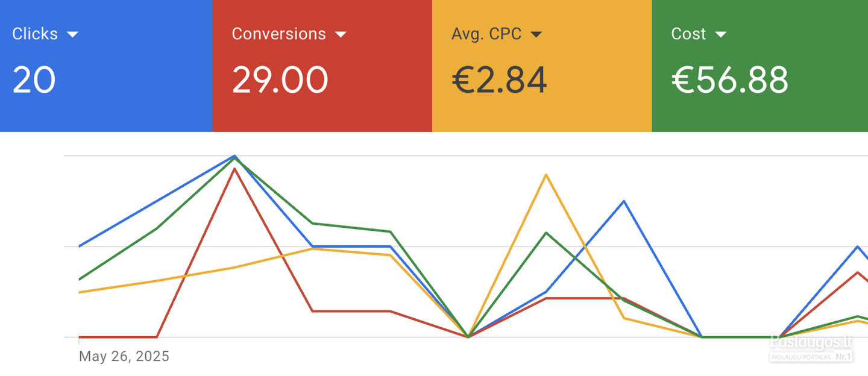
Task: Click the Nr.1 badge in watermark
Action: [x=842, y=357]
